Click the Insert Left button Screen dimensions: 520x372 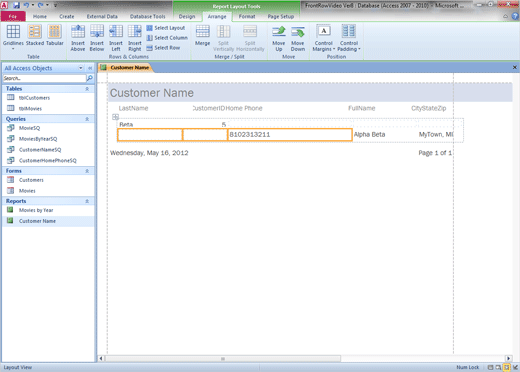[116, 38]
